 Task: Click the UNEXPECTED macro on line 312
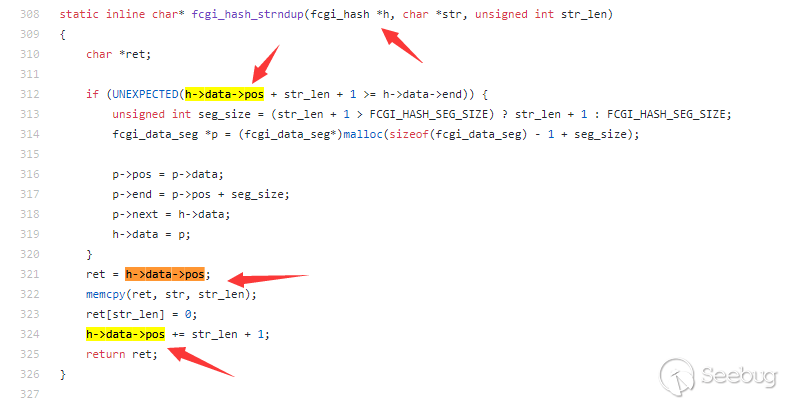click(x=145, y=94)
